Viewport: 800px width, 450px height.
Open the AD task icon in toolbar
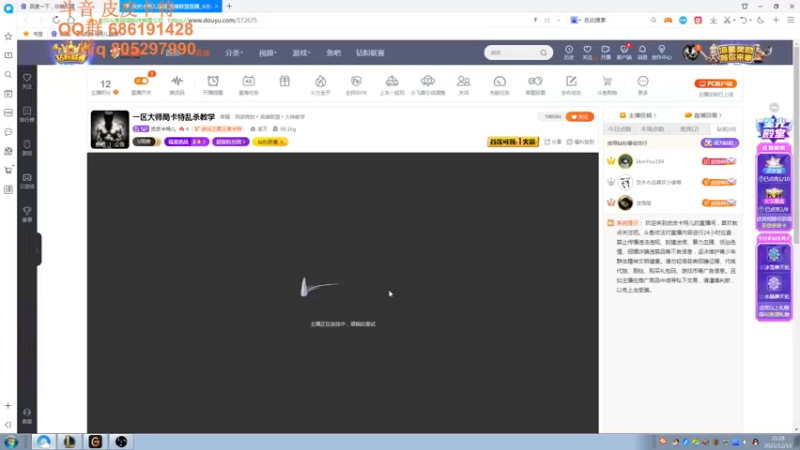point(248,81)
